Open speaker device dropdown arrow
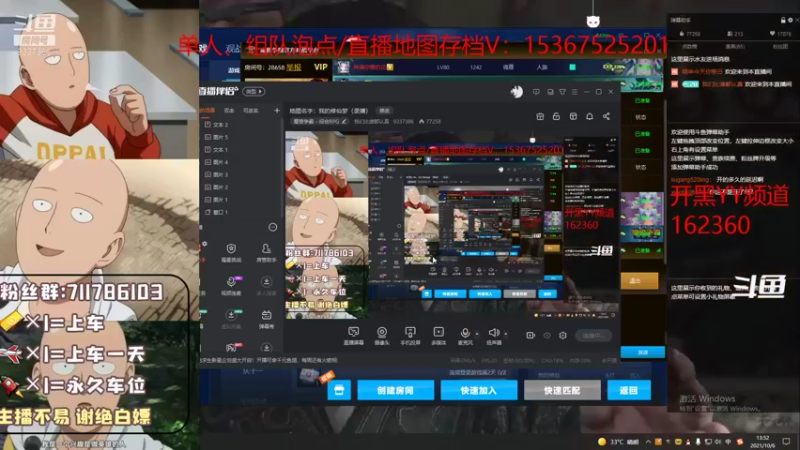This screenshot has height=450, width=800. tap(506, 334)
